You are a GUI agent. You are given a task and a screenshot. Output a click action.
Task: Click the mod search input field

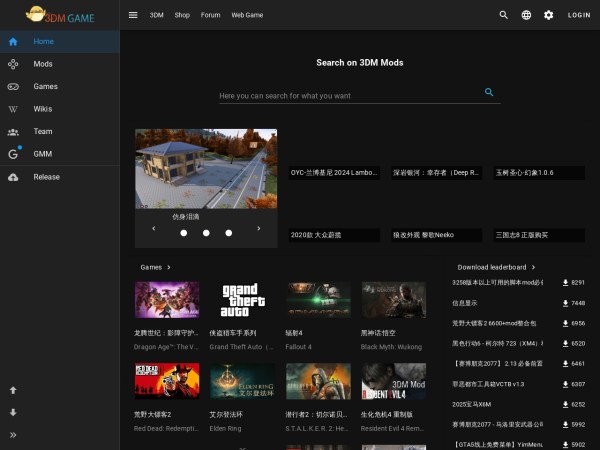click(x=345, y=96)
